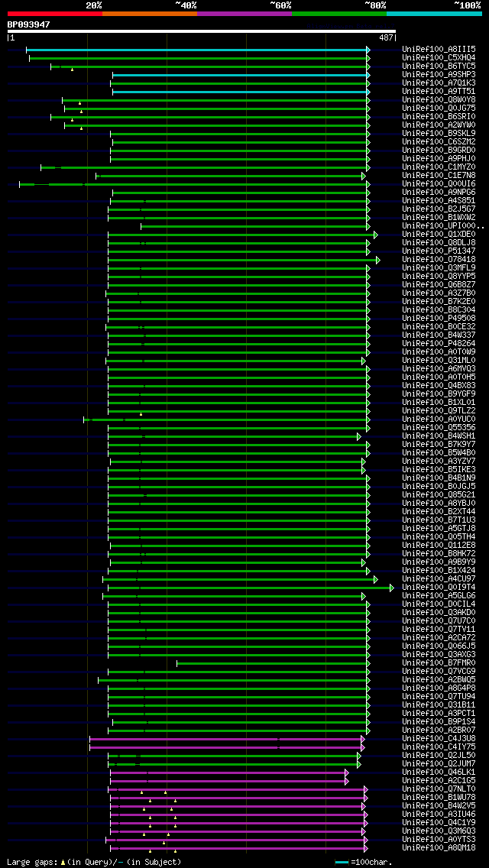Image resolution: width=489 pixels, height=868 pixels.
Task: Open the UniRef100_C4J3U8 hit label
Action: (439, 739)
